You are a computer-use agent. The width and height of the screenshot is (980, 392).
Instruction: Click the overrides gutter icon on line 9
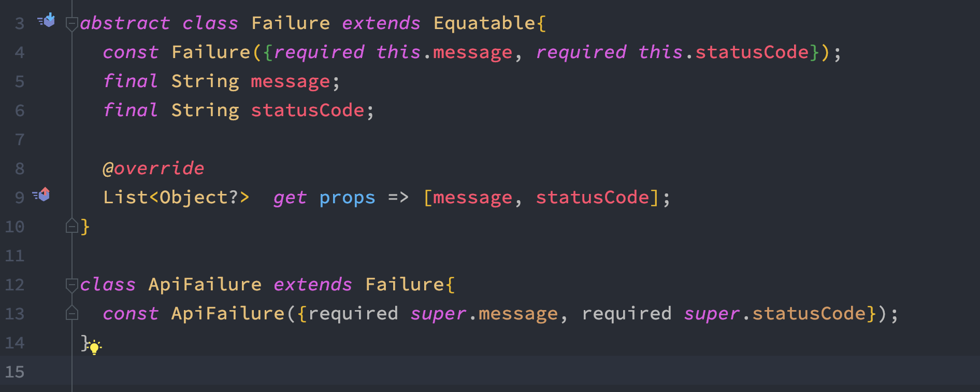coord(41,194)
